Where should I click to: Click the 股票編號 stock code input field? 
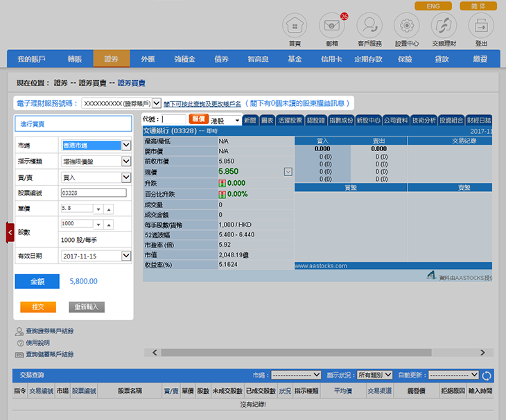94,193
